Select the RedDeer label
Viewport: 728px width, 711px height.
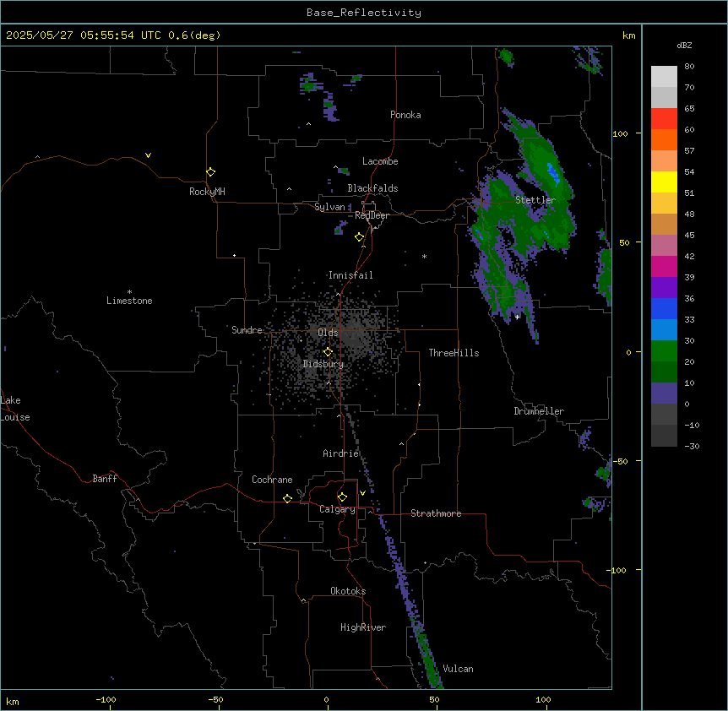(x=372, y=215)
